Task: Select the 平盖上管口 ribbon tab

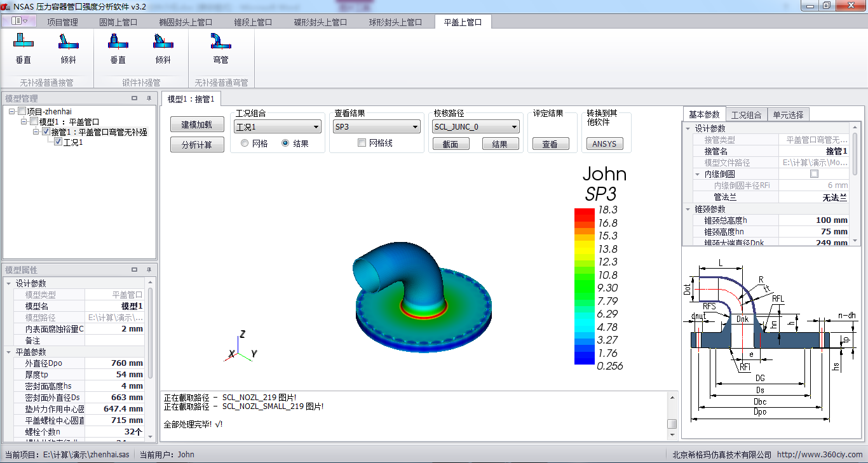Action: click(x=463, y=22)
